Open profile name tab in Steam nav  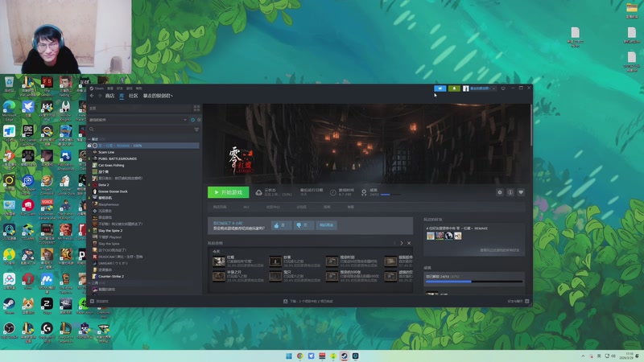(x=158, y=96)
